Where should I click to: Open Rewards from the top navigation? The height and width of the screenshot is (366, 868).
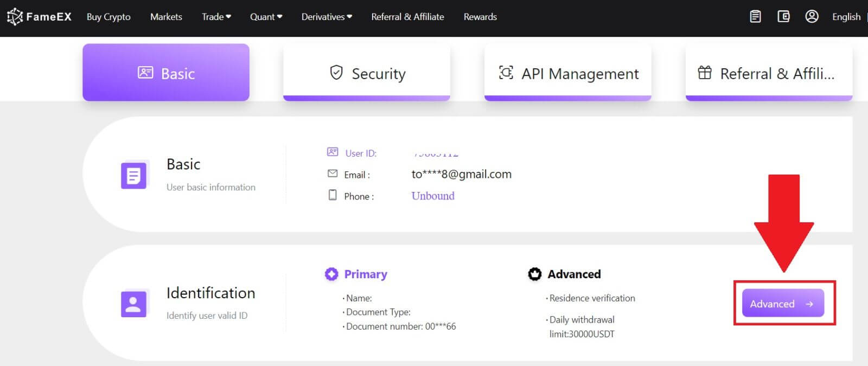tap(480, 17)
